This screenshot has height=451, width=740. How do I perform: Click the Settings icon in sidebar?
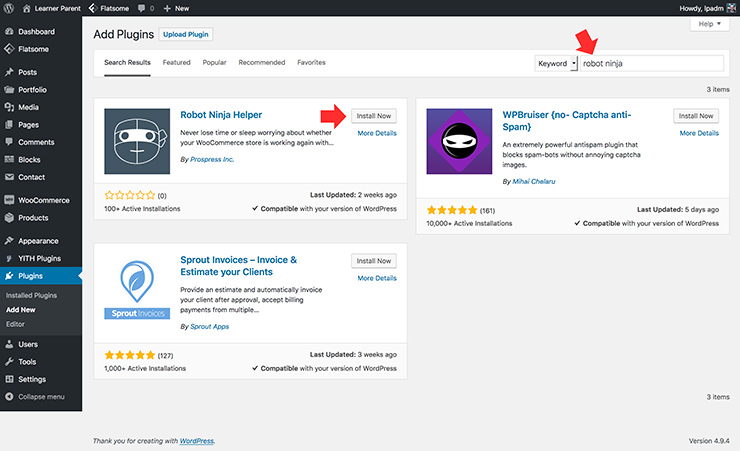coord(9,379)
